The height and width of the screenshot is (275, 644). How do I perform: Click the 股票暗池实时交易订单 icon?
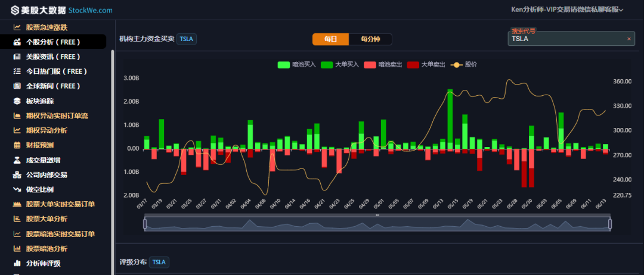pyautogui.click(x=17, y=233)
